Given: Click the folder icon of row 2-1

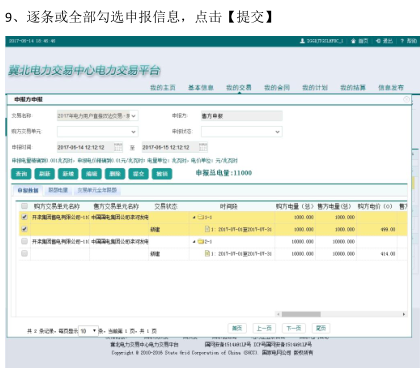Looking at the screenshot, I should [x=200, y=242].
